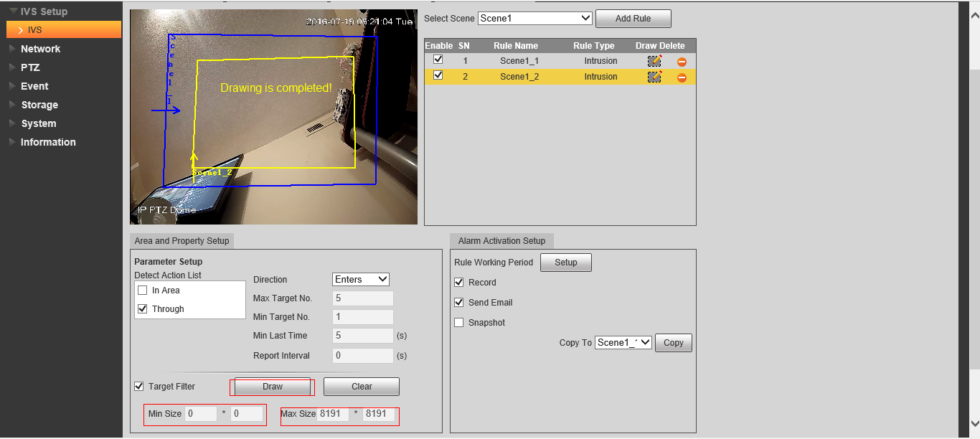The height and width of the screenshot is (439, 980).
Task: Click the draw icon for rule Scene1_2
Action: tap(654, 77)
